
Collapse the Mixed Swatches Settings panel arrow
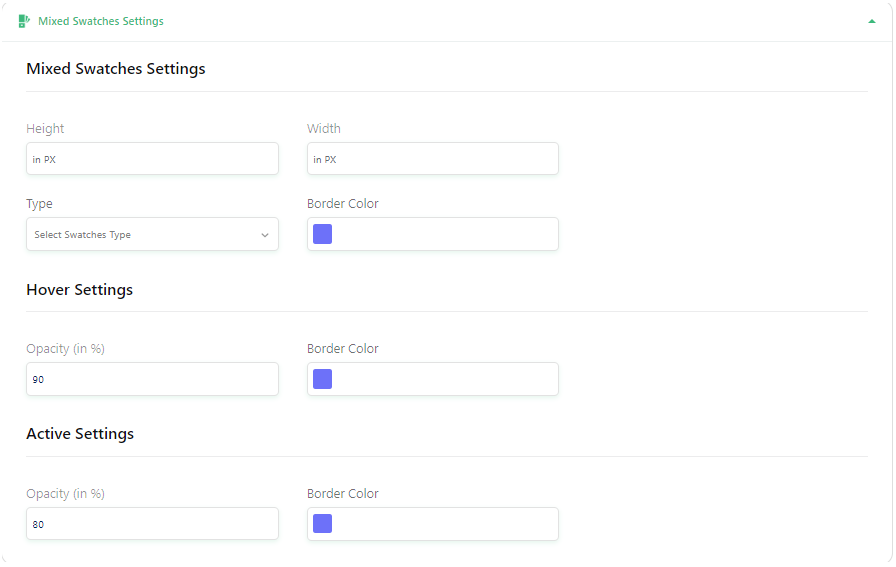871,21
